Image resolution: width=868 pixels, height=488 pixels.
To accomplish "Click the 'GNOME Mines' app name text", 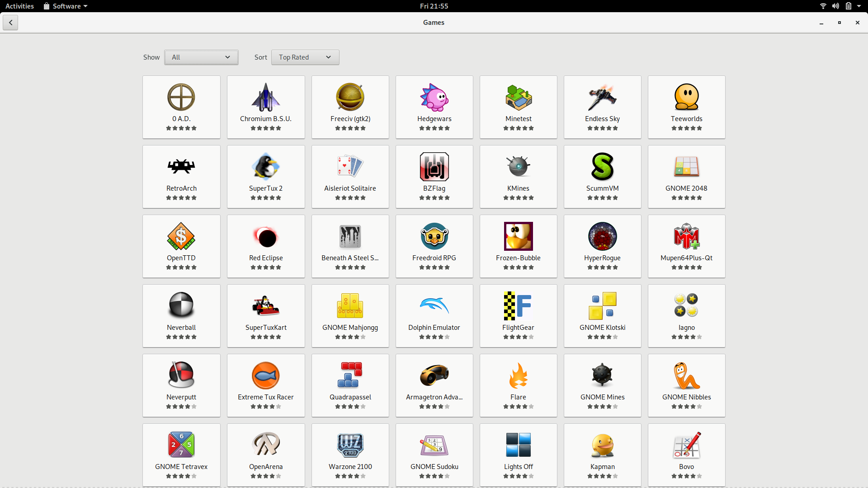I will (603, 397).
